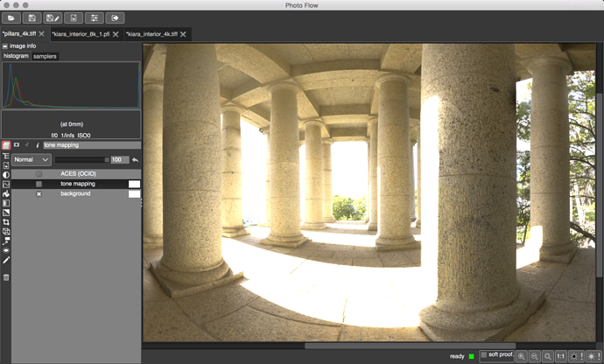Click the pencil draw tool icon
The image size is (604, 364).
pos(6,260)
